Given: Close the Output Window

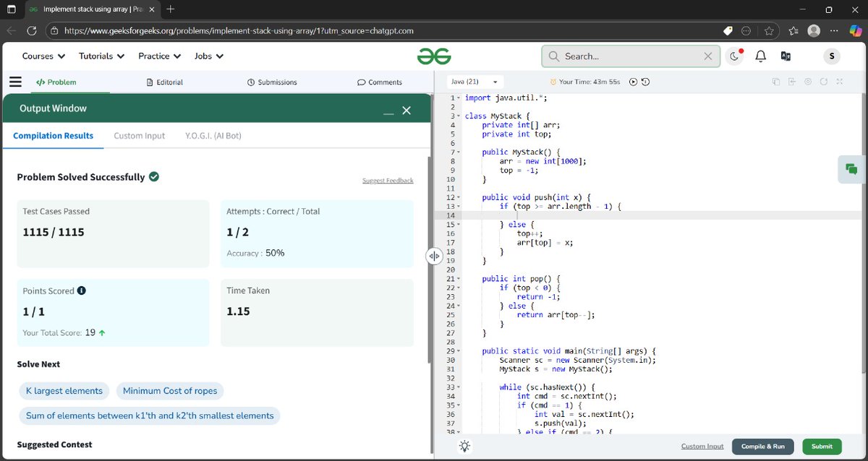Looking at the screenshot, I should click(x=407, y=110).
